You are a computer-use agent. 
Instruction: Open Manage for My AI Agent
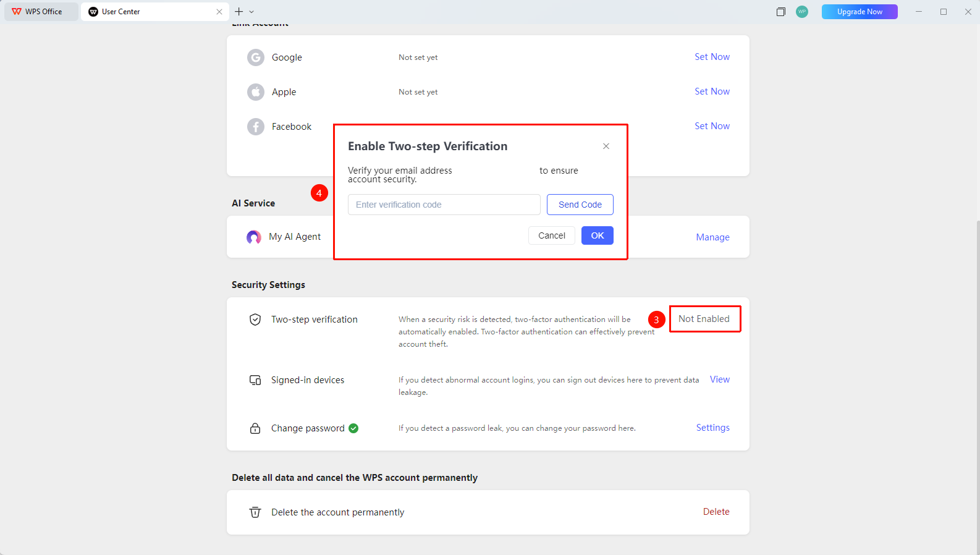713,237
